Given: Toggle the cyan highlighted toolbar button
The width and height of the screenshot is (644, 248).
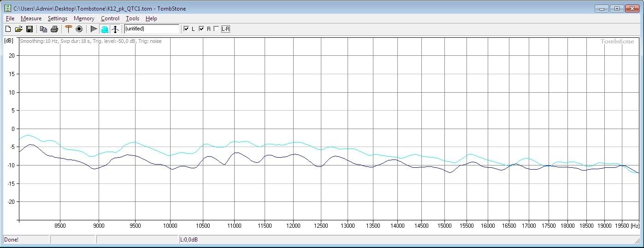Looking at the screenshot, I should (x=104, y=29).
